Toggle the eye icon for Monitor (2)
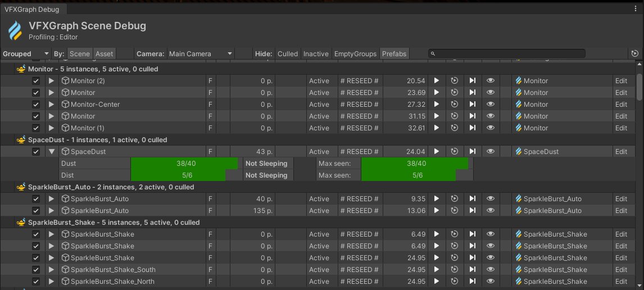Viewport: 644px width, 290px height. tap(491, 81)
